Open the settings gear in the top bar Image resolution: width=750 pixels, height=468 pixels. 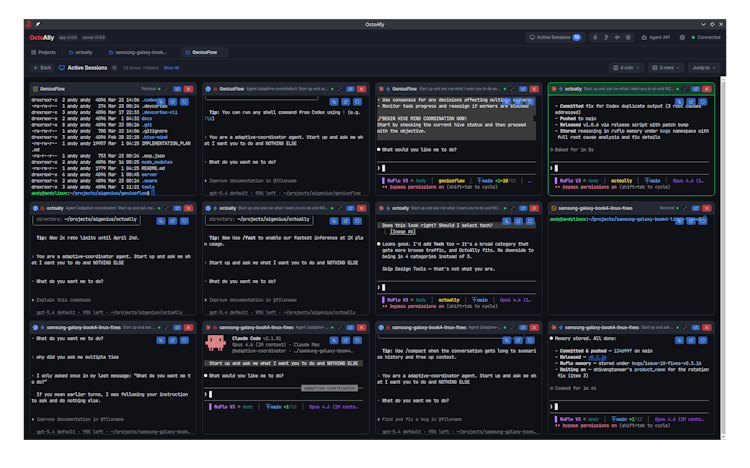683,37
